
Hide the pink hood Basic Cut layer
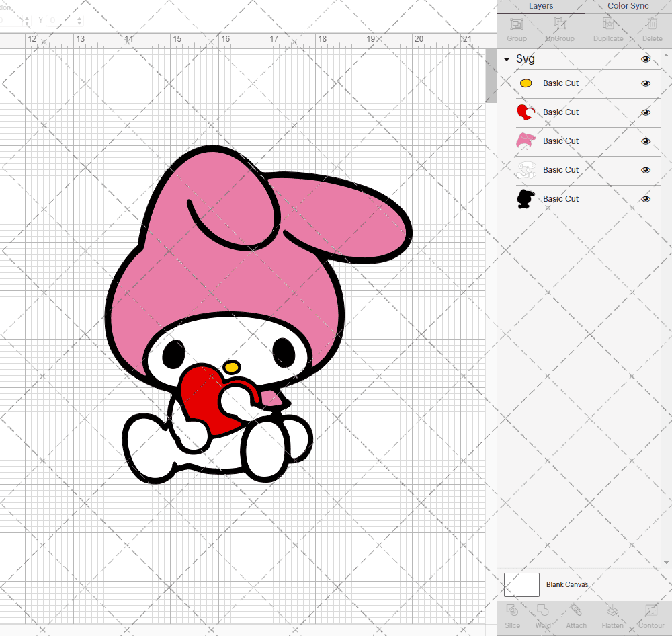point(645,141)
